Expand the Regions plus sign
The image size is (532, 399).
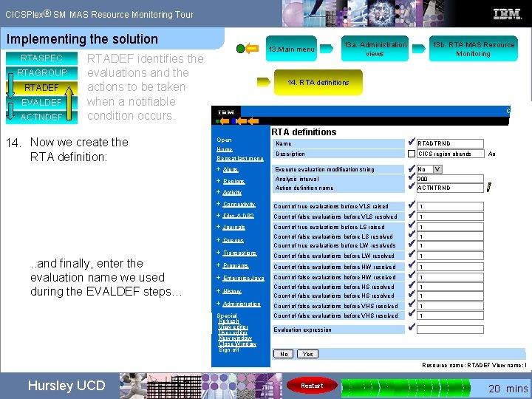[219, 181]
